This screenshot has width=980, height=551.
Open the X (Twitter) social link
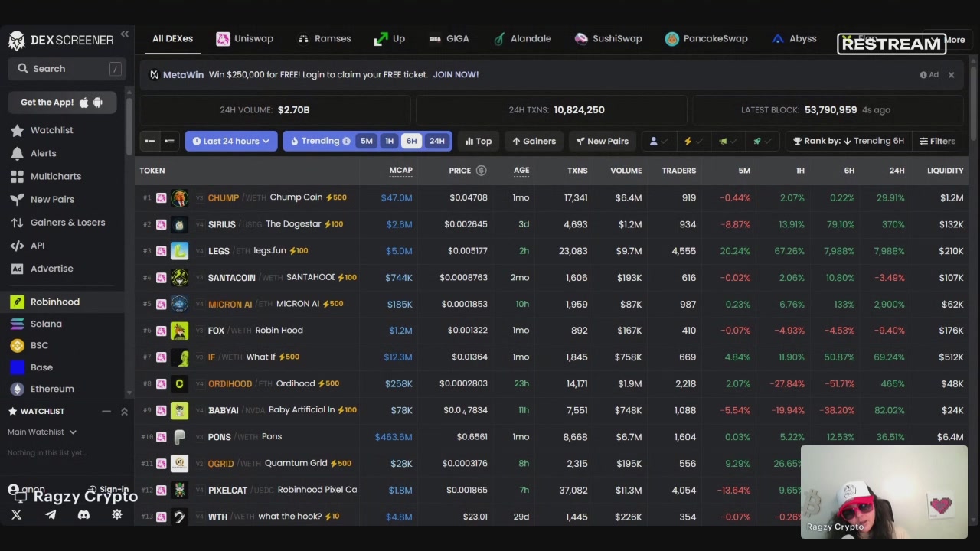pos(17,515)
